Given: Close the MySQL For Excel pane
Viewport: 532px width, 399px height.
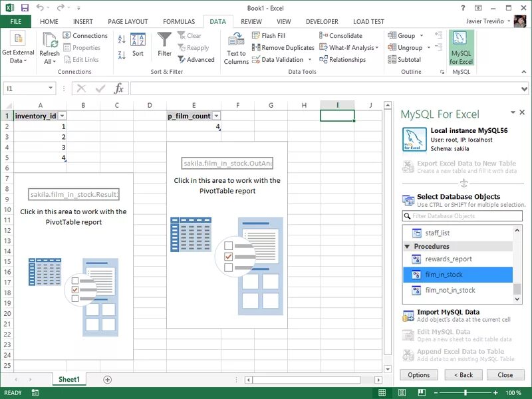Looking at the screenshot, I should click(x=522, y=112).
